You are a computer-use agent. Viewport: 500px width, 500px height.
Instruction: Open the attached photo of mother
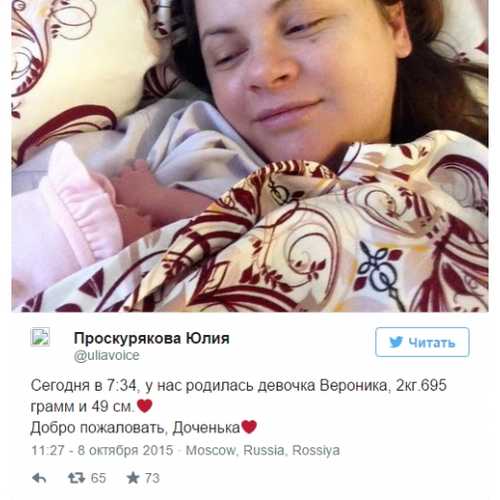click(x=250, y=156)
